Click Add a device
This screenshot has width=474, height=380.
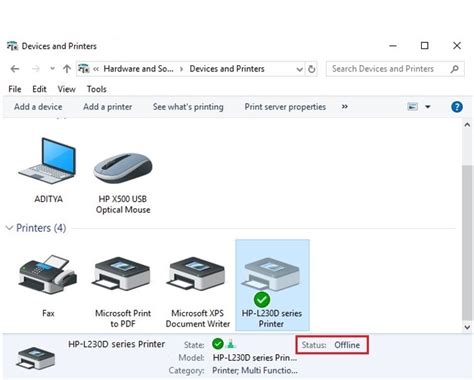pyautogui.click(x=38, y=107)
